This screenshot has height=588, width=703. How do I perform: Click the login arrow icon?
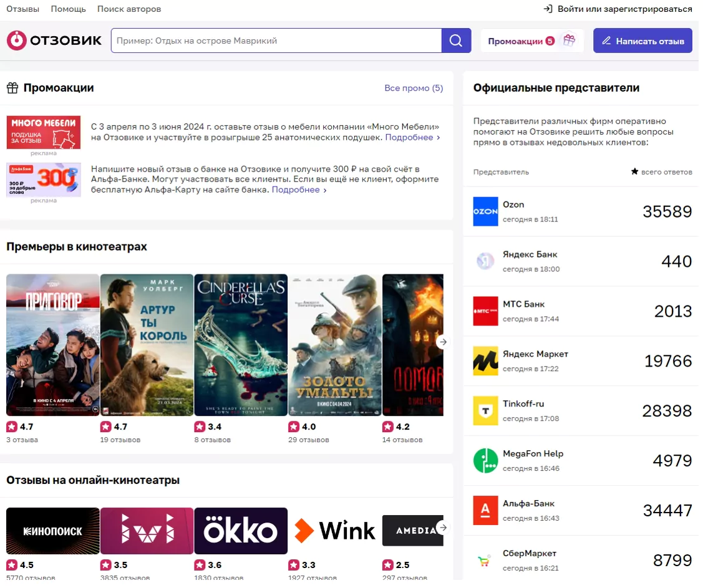pos(551,9)
